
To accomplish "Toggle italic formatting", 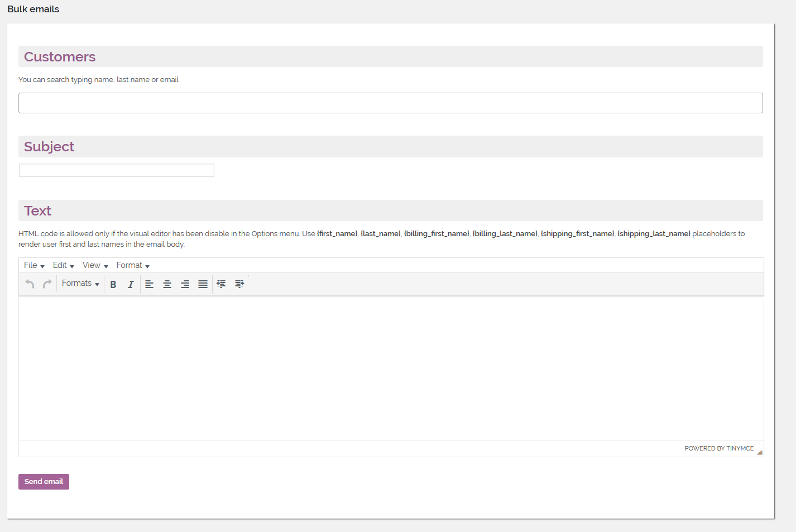I will [131, 284].
